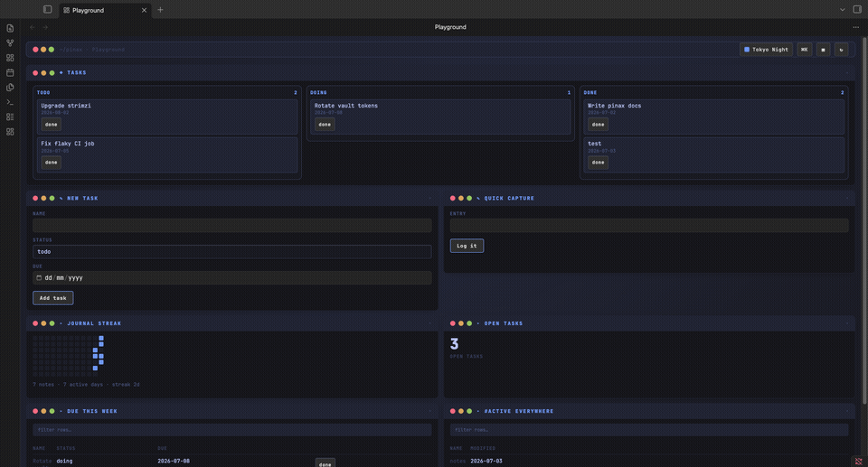Click done on the Write pinax docs card
This screenshot has height=467, width=868.
coord(598,125)
